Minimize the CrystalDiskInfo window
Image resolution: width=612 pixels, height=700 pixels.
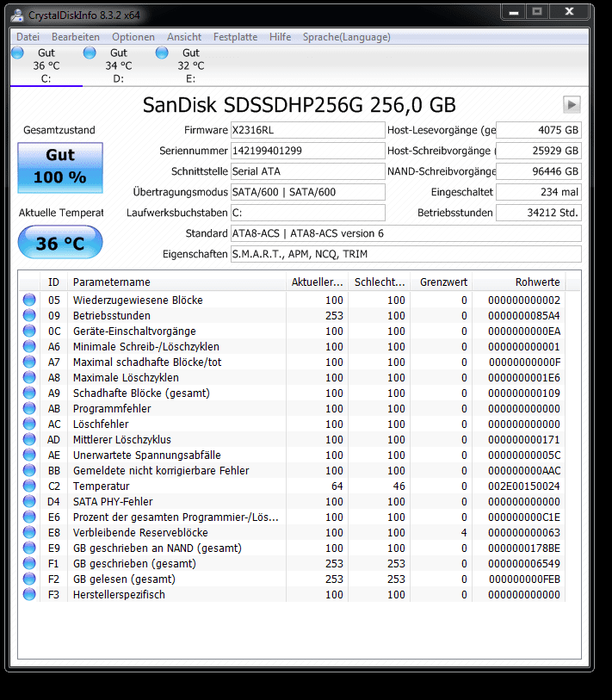click(514, 12)
